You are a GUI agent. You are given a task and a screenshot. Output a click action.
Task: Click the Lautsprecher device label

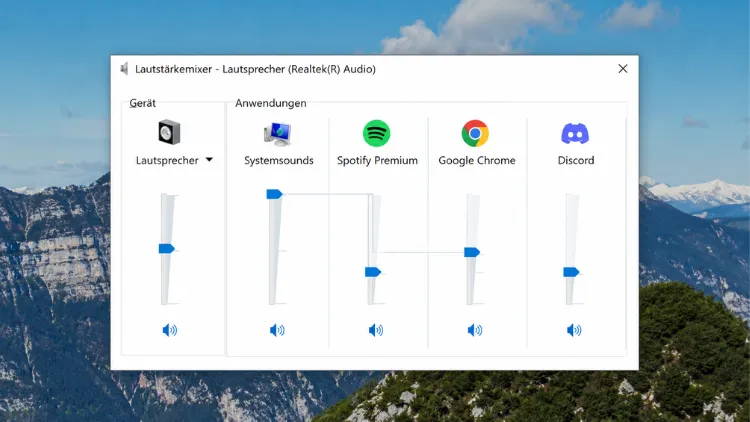click(x=167, y=160)
